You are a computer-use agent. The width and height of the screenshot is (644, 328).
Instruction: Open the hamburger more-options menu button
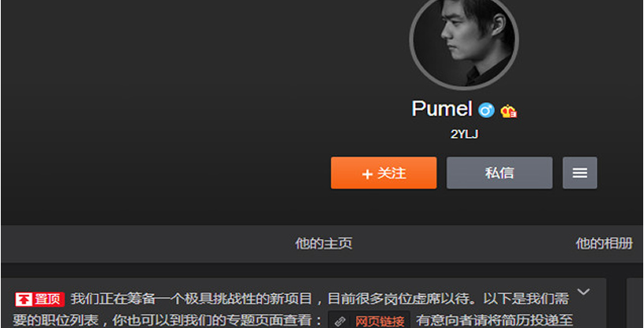click(580, 173)
